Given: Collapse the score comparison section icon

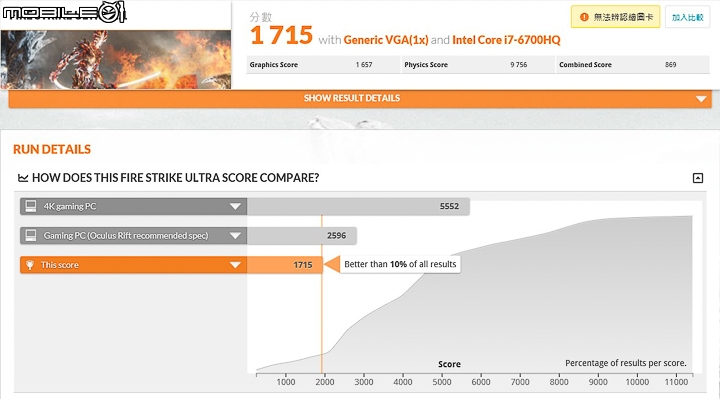Looking at the screenshot, I should pos(698,178).
